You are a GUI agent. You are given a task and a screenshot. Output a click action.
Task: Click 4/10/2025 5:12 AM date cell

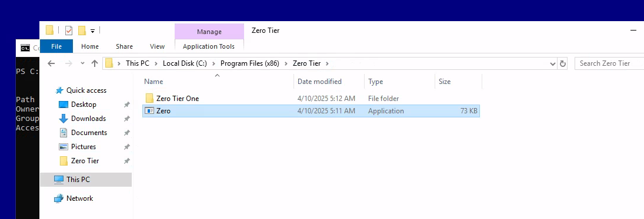326,99
